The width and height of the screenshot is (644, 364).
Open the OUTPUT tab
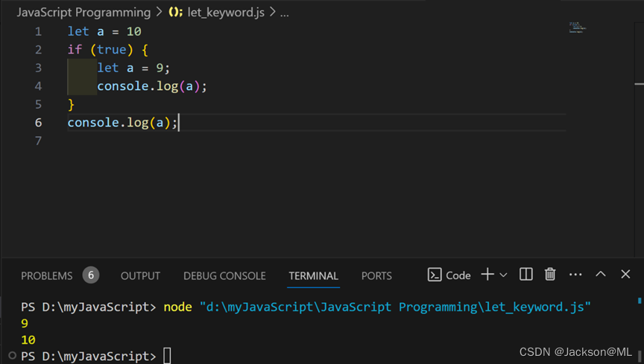[x=140, y=275]
